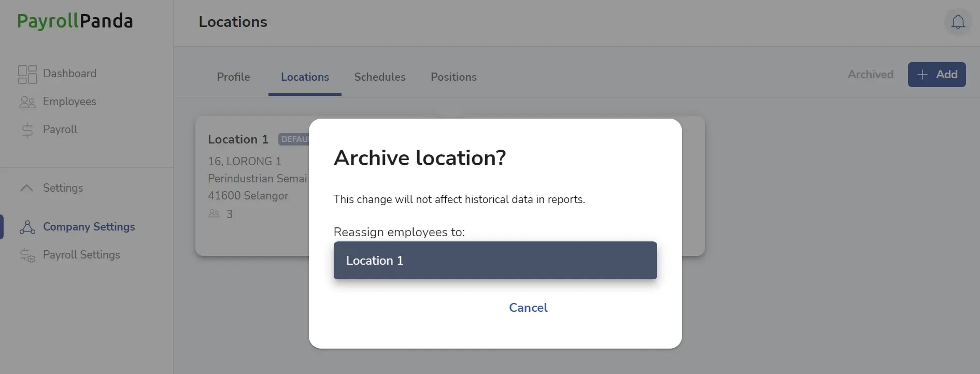Open the Positions tab
The height and width of the screenshot is (374, 980).
(x=453, y=77)
